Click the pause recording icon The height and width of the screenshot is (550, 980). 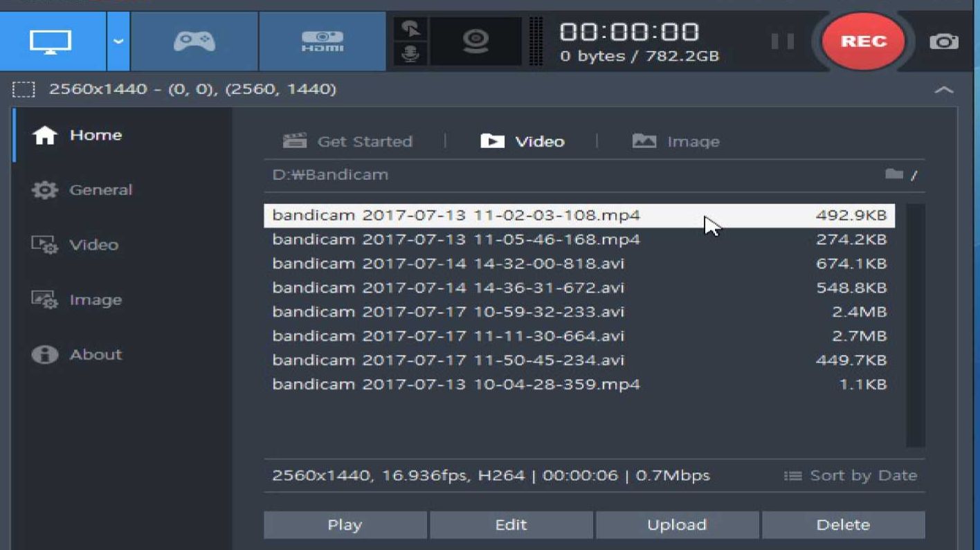pyautogui.click(x=782, y=41)
